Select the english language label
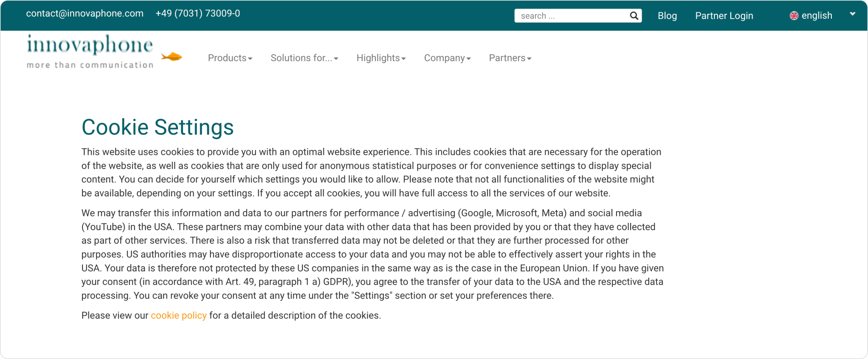Screen dimensions: 868x359 pos(816,16)
